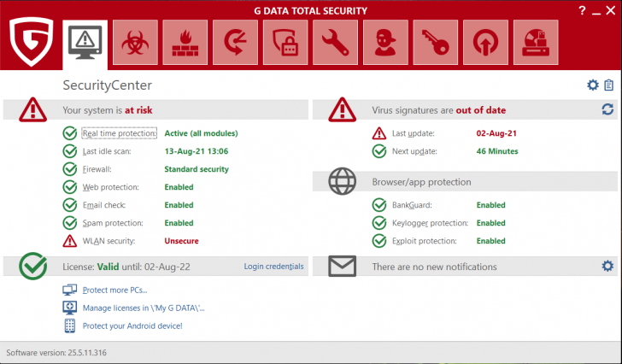Click BankGuard green checkmark
This screenshot has width=622, height=364.
(x=379, y=205)
